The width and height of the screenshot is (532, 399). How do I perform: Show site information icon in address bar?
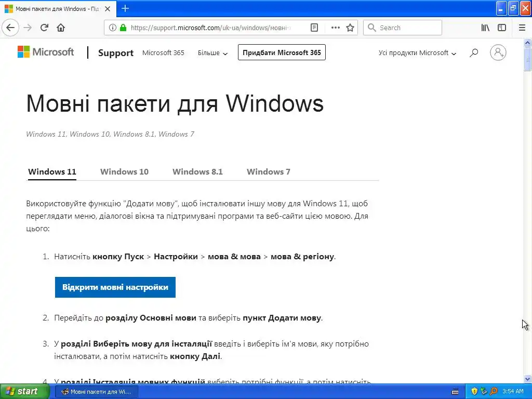pyautogui.click(x=113, y=28)
